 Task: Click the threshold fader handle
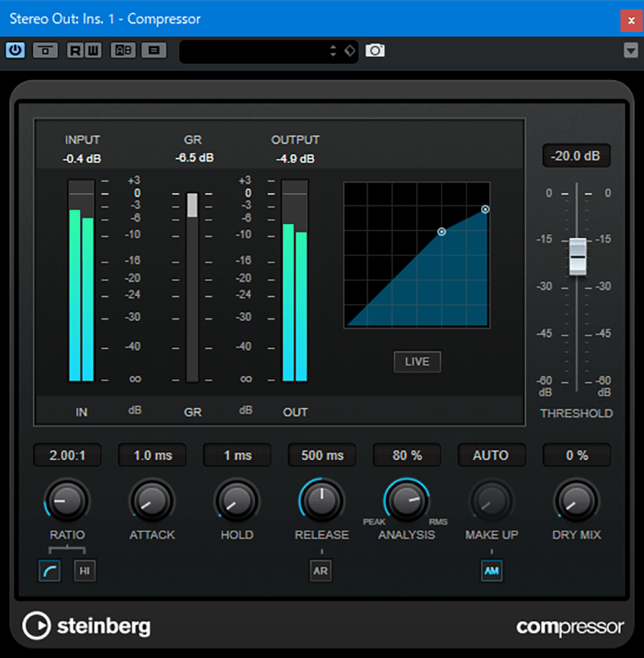pos(577,256)
